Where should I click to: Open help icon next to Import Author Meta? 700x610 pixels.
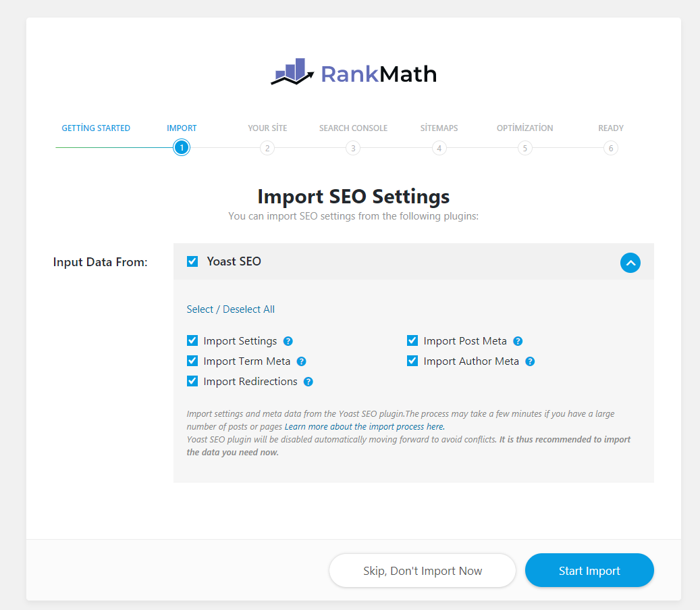[530, 361]
